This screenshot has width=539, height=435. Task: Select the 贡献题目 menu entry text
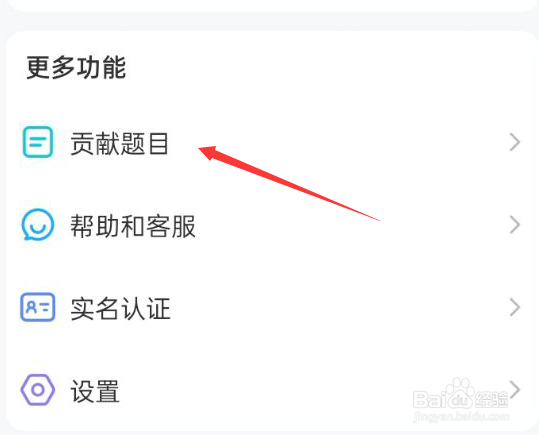click(x=119, y=143)
